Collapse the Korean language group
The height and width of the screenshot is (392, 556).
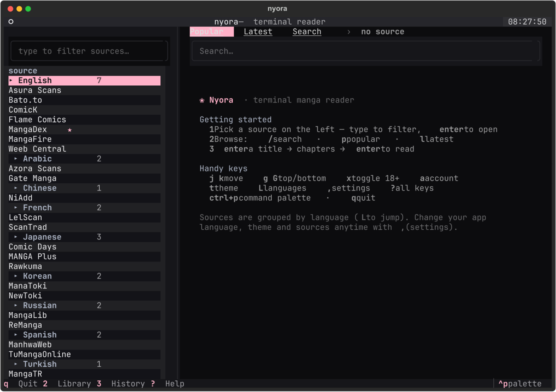click(x=85, y=276)
